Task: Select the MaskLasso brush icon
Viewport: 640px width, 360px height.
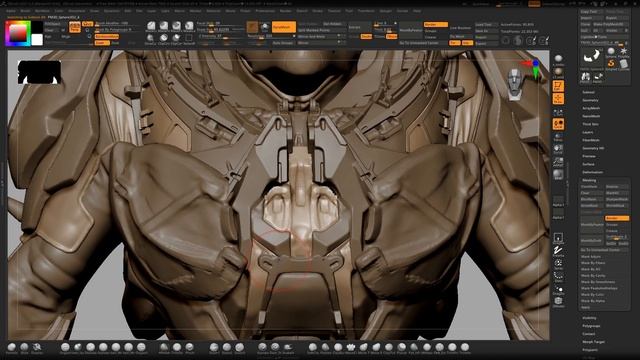Action: click(x=164, y=26)
